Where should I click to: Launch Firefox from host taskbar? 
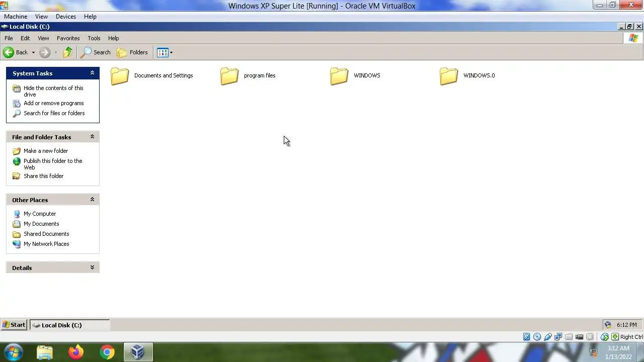click(x=76, y=352)
